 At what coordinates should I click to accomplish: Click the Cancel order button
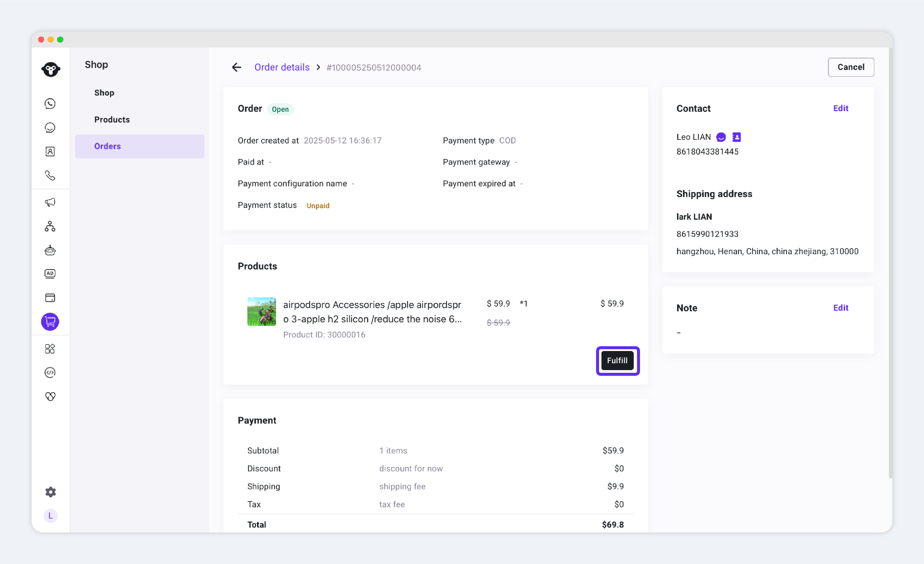(x=850, y=67)
